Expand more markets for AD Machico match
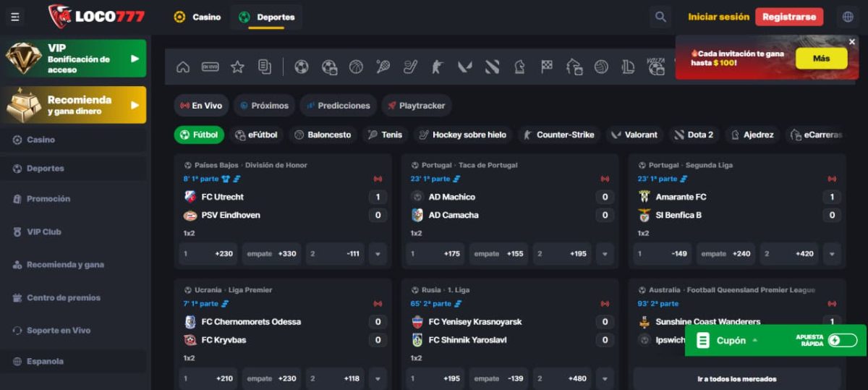The height and width of the screenshot is (390, 868). 605,254
